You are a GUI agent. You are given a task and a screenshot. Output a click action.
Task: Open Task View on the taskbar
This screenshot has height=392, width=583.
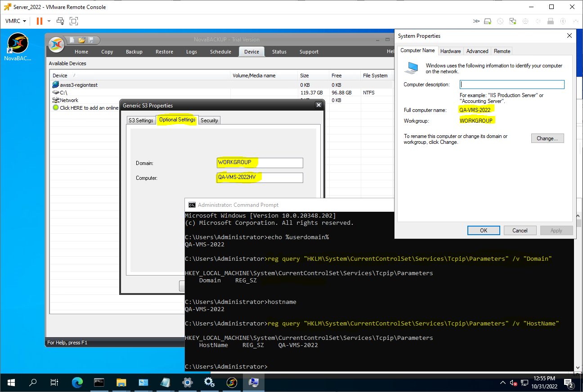click(x=54, y=383)
